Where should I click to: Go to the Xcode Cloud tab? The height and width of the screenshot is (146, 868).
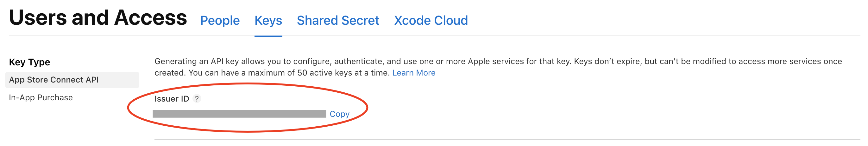coord(431,21)
